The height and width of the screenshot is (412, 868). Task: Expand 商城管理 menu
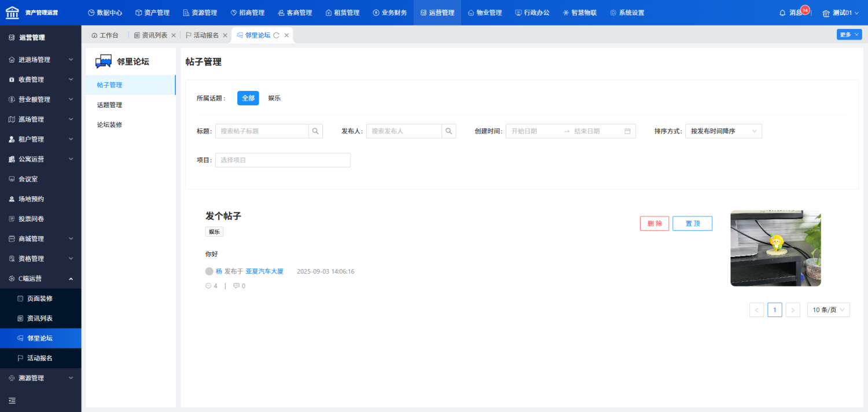tap(41, 239)
